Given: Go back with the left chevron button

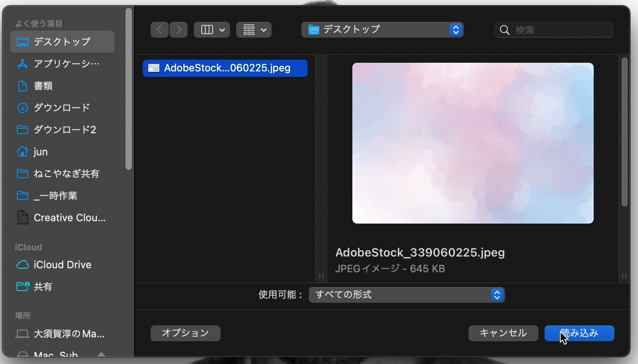Looking at the screenshot, I should click(159, 30).
